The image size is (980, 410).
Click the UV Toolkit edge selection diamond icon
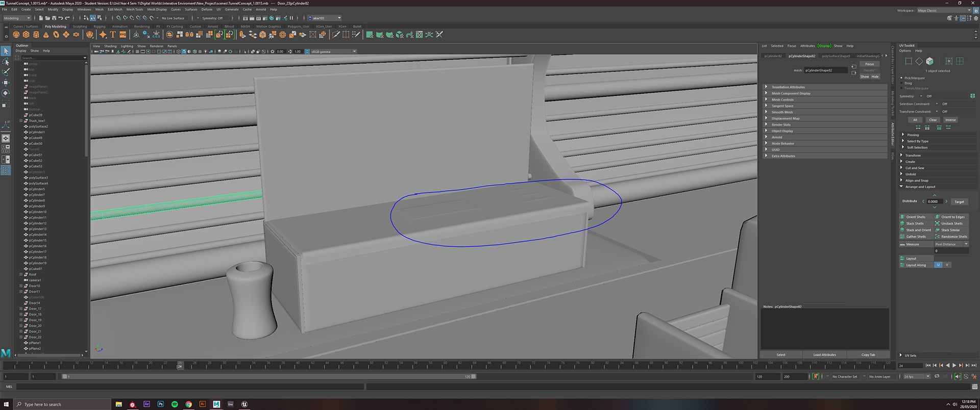[x=919, y=61]
